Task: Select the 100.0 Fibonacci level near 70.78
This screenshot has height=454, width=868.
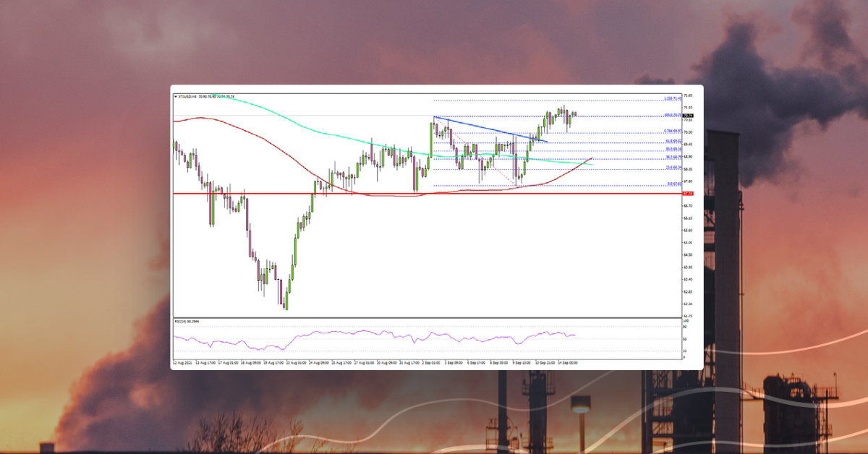Action: pyautogui.click(x=673, y=115)
